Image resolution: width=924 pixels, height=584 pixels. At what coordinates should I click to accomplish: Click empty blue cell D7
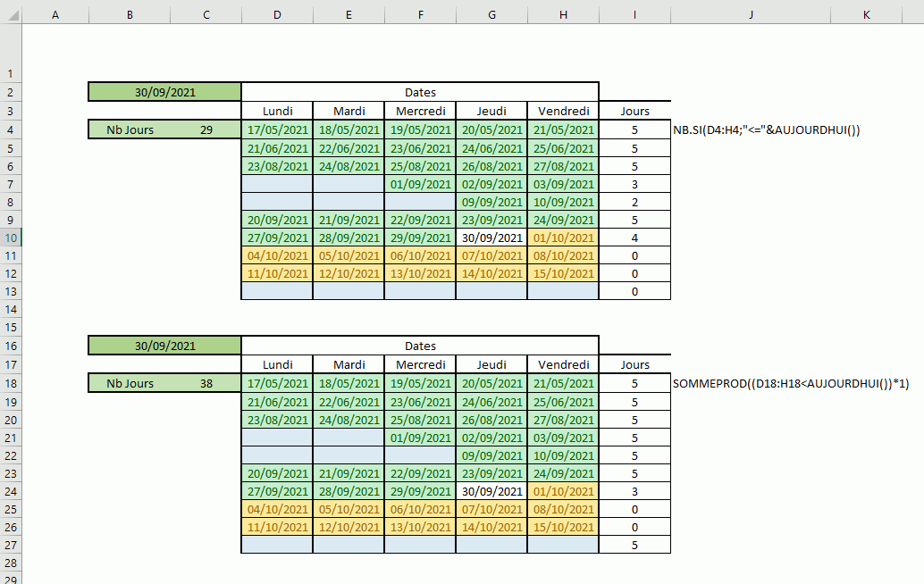[277, 184]
